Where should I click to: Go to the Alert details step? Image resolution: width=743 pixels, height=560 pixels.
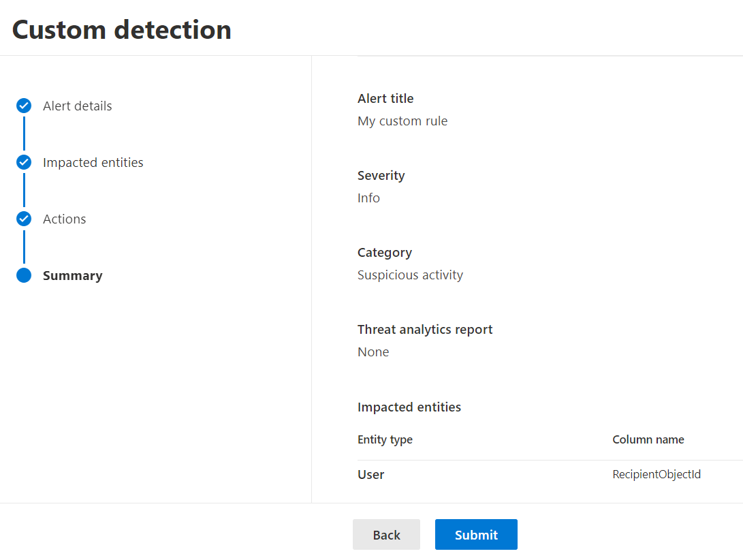coord(77,106)
